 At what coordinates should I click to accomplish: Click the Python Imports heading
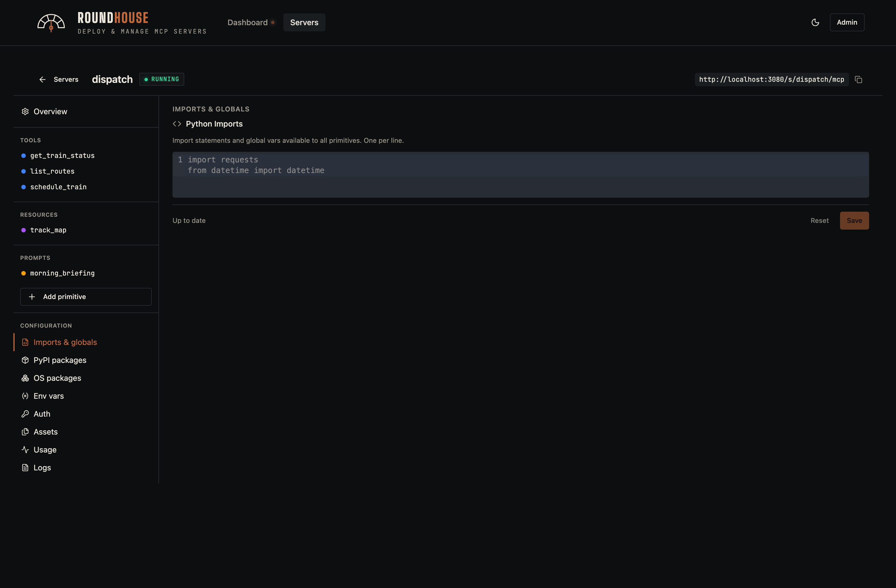[x=214, y=124]
